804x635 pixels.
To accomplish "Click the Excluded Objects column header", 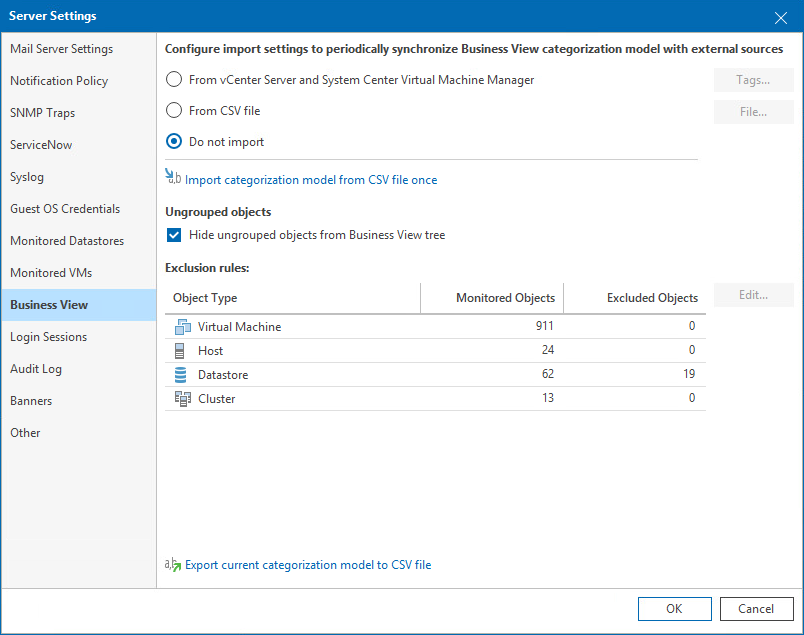I will pos(655,297).
